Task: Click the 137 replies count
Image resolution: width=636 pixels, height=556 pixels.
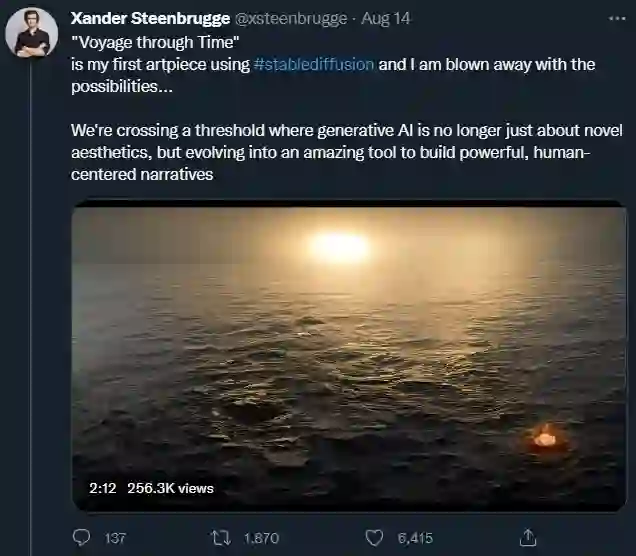Action: pyautogui.click(x=115, y=538)
